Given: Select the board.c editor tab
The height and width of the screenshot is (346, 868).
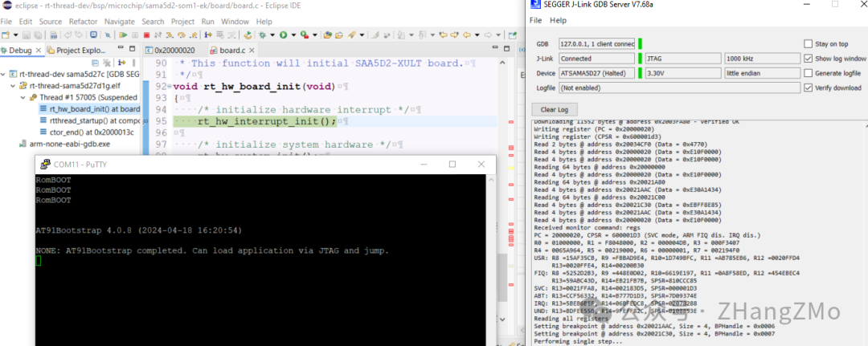Looking at the screenshot, I should 231,51.
